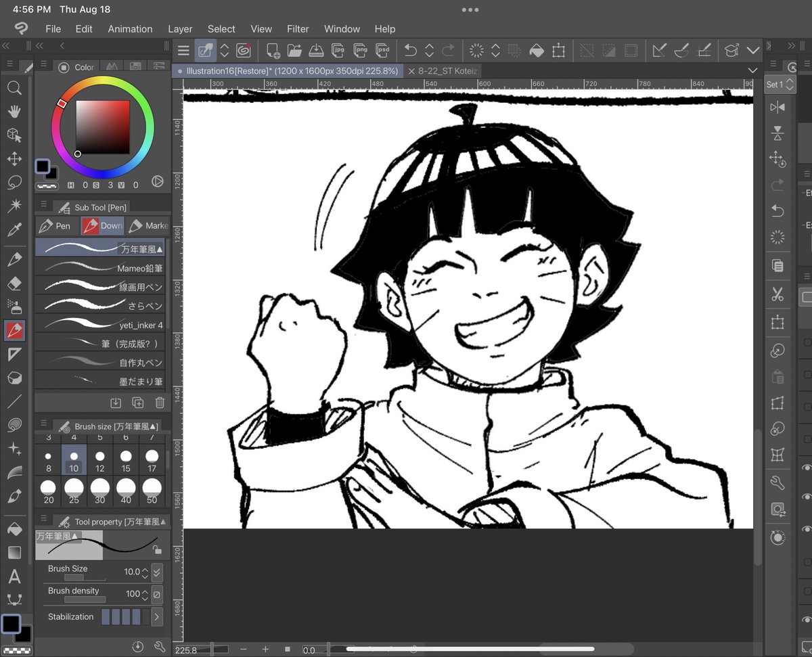Select the Airbrush spray tool
The height and width of the screenshot is (657, 812).
(14, 307)
